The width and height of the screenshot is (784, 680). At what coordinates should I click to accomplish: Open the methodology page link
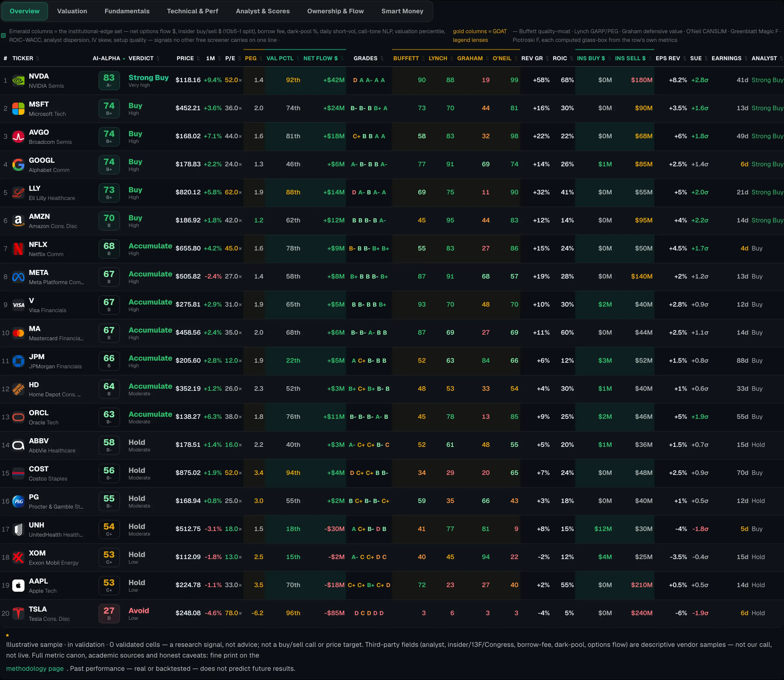coord(34,668)
